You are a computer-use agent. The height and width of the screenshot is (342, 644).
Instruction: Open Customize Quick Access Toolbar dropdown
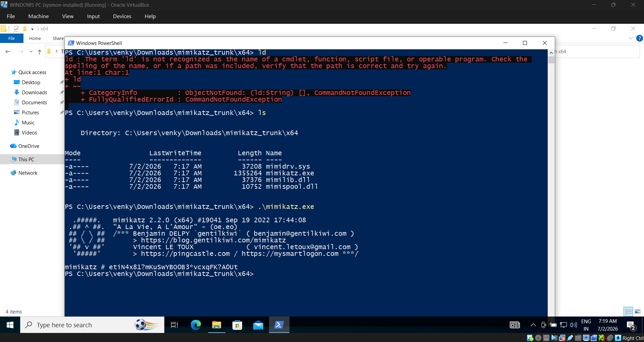pyautogui.click(x=32, y=29)
